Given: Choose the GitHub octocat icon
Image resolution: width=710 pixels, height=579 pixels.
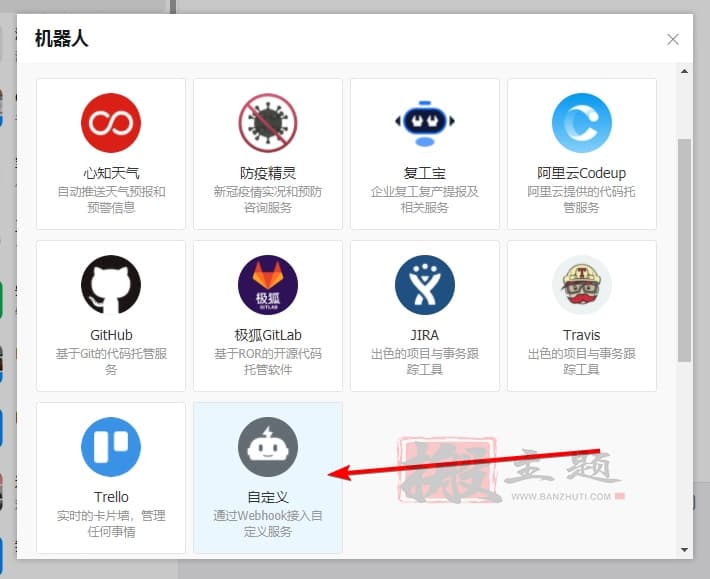Looking at the screenshot, I should pyautogui.click(x=111, y=285).
